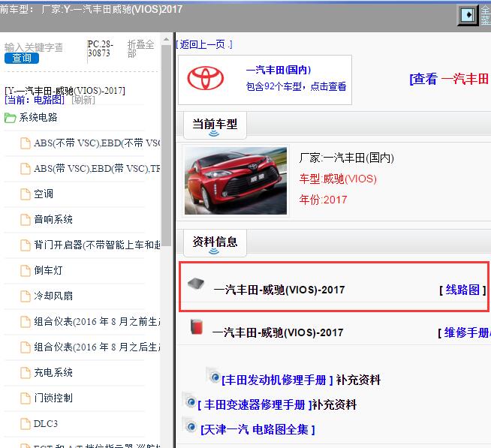The image size is (491, 448).
Task: Click the gray wiring diagram book icon
Action: coord(196,284)
